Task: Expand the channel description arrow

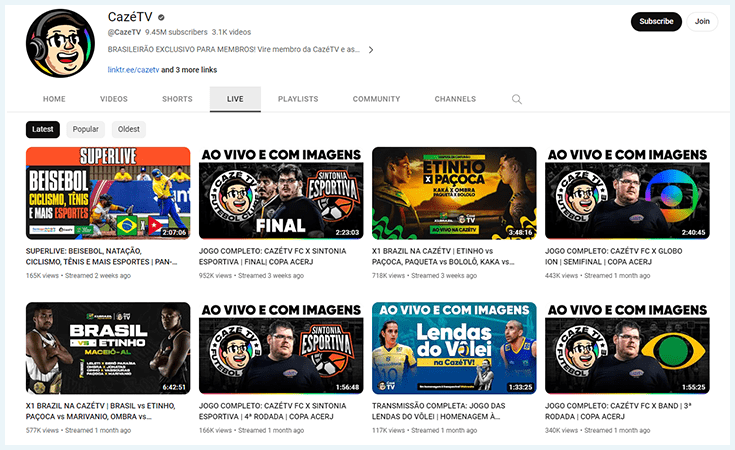Action: (x=371, y=50)
